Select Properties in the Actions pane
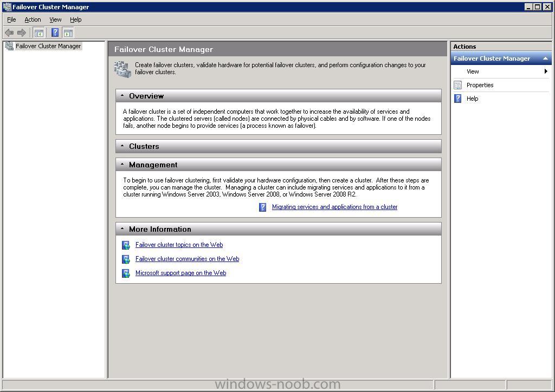This screenshot has height=392, width=555. pyautogui.click(x=501, y=85)
